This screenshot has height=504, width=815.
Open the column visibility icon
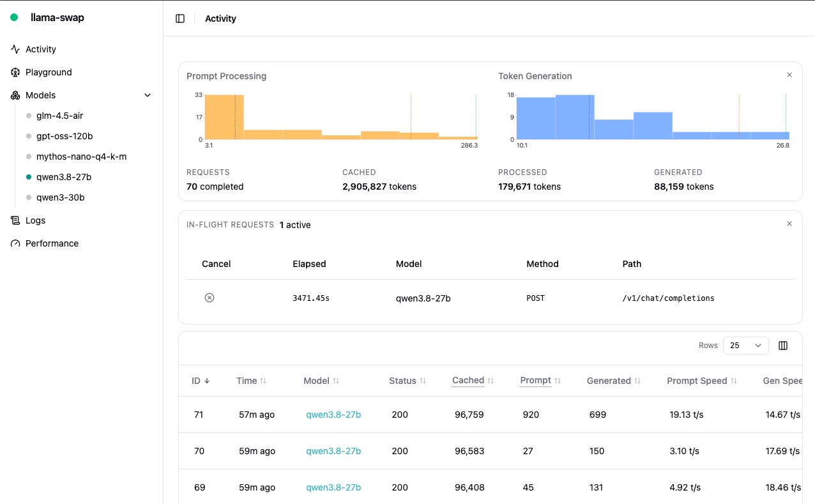(x=783, y=346)
